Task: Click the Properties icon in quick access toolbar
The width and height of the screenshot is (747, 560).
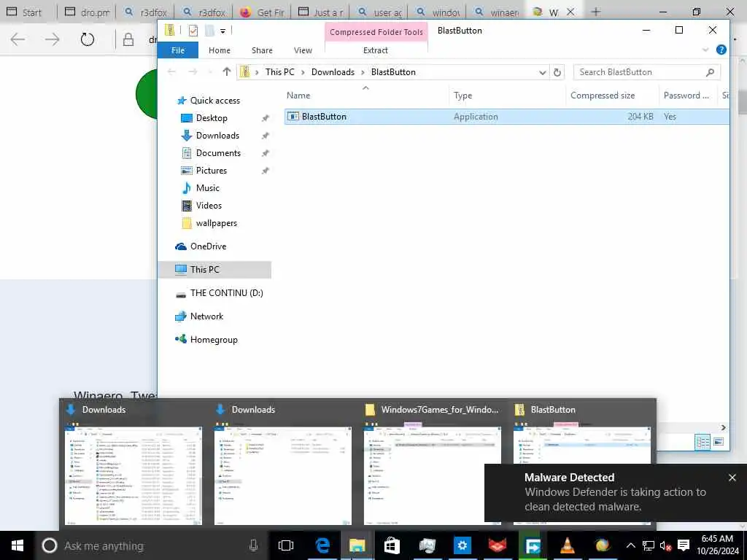Action: tap(193, 31)
